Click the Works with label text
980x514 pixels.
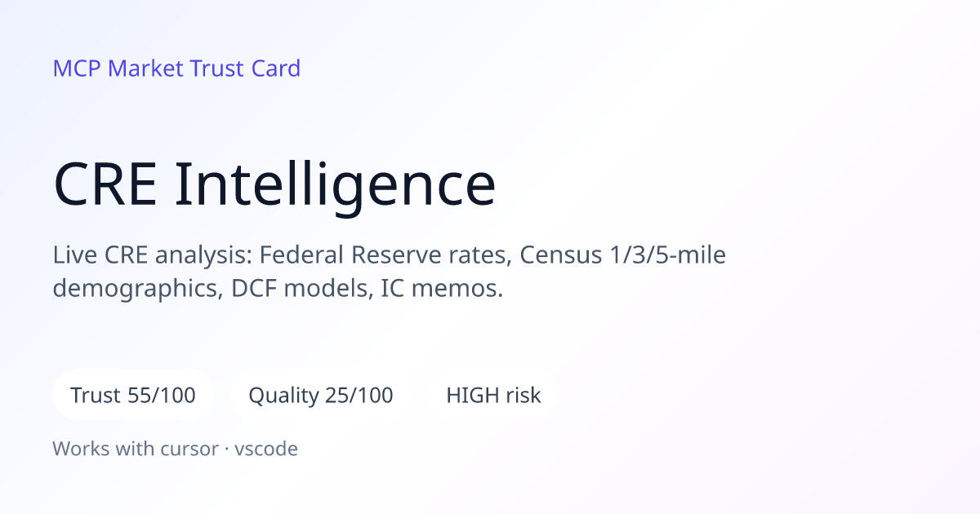point(106,449)
